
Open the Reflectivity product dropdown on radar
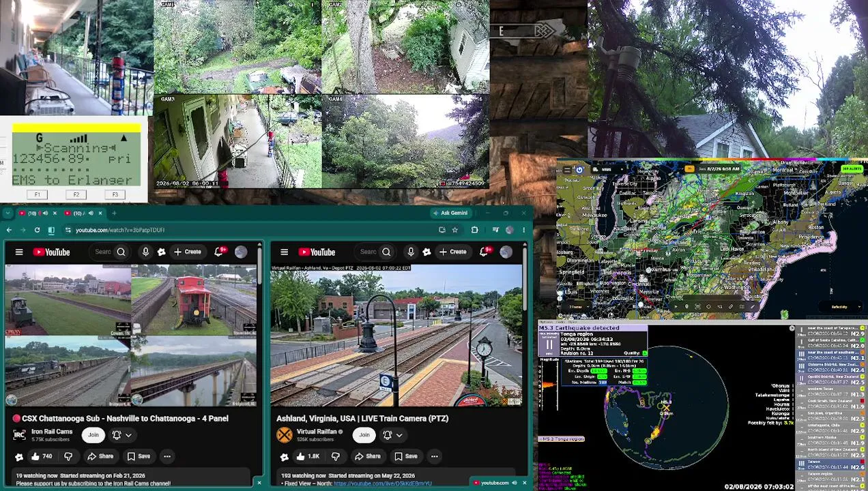point(839,307)
